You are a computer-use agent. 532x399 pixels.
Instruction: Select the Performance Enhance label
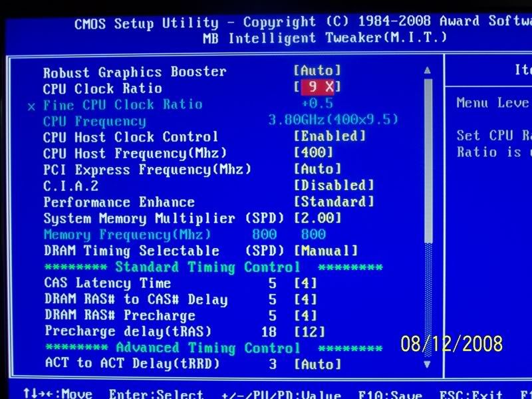pos(119,203)
